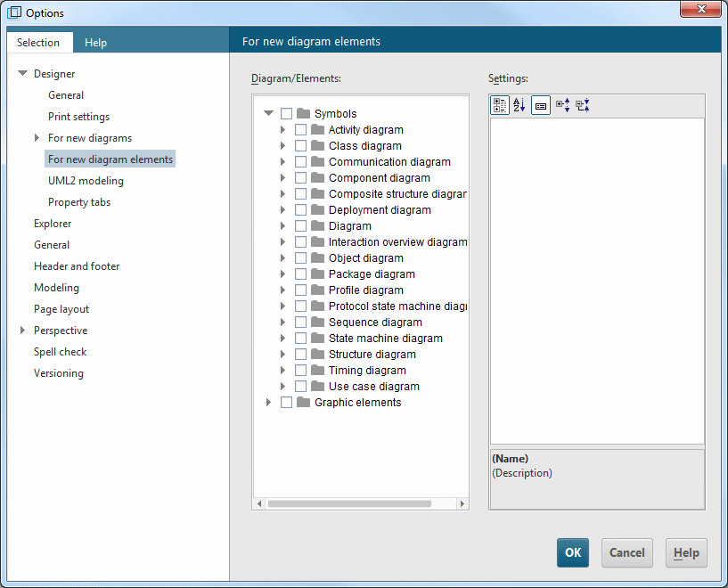Collapse the Designer tree node
The width and height of the screenshot is (728, 588).
[x=22, y=73]
